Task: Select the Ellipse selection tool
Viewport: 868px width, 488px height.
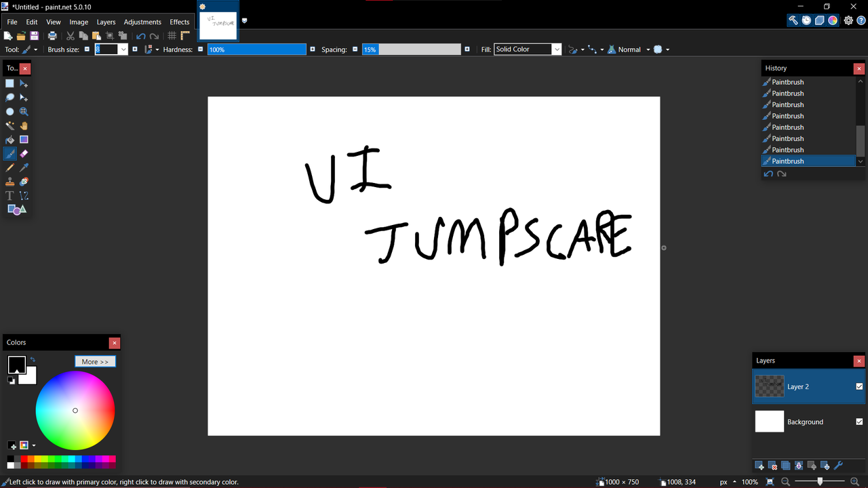Action: pyautogui.click(x=9, y=111)
